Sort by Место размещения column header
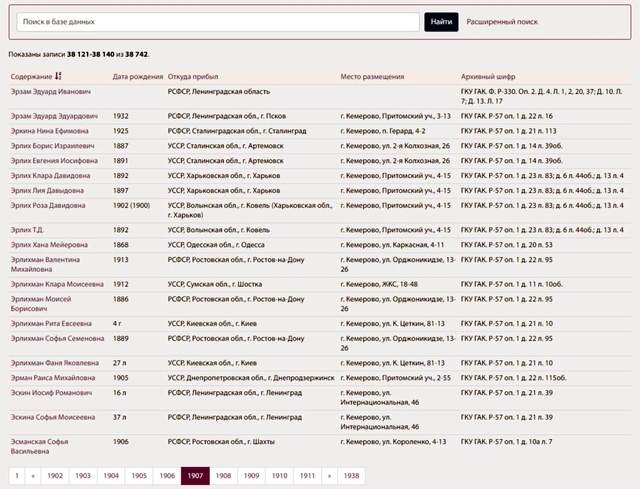Viewport: 640px width, 489px height. 372,76
